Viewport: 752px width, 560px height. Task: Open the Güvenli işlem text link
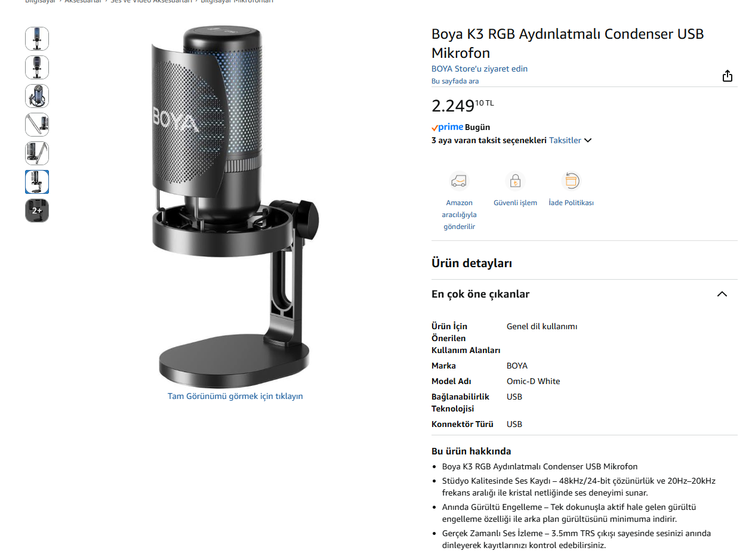(515, 203)
